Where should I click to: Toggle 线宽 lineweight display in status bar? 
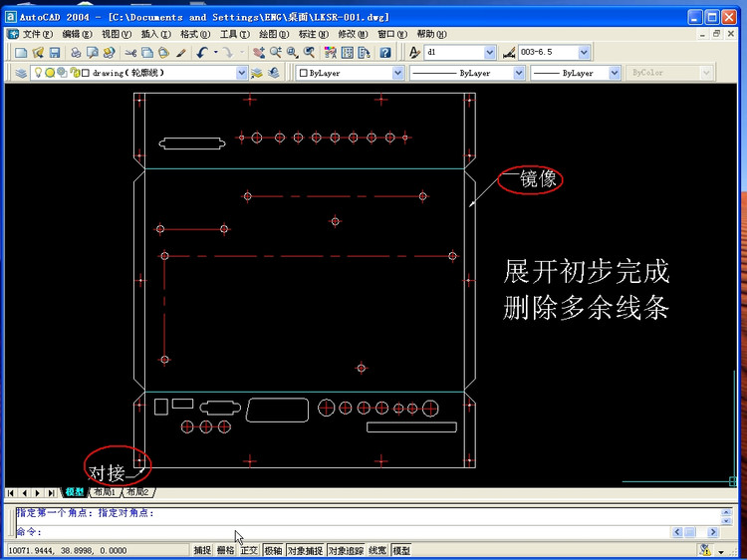(x=377, y=550)
